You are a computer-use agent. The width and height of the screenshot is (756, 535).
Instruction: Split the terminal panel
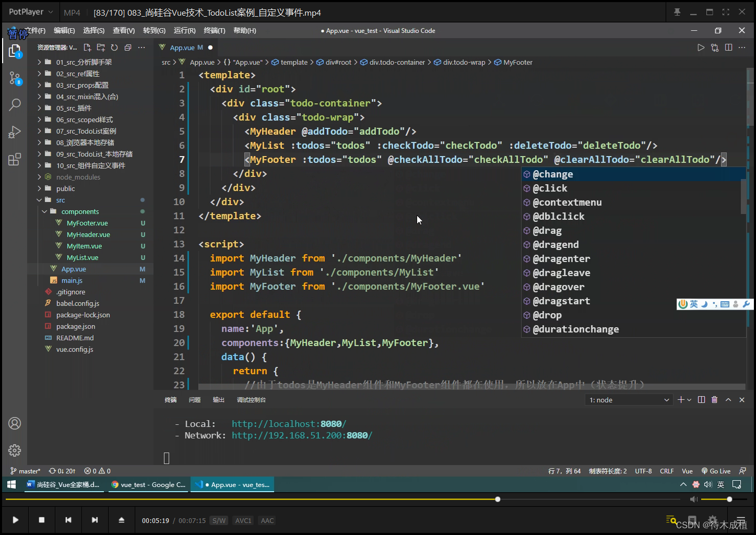coord(701,400)
